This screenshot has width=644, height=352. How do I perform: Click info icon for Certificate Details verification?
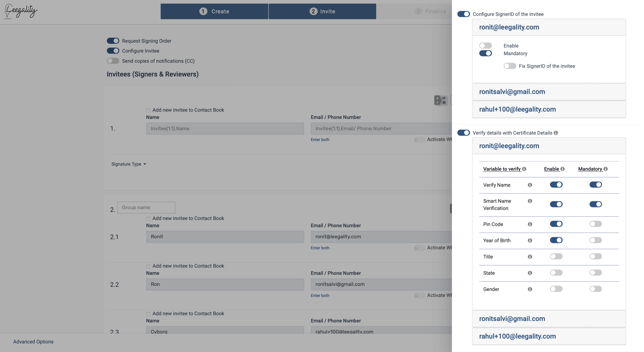(x=556, y=133)
